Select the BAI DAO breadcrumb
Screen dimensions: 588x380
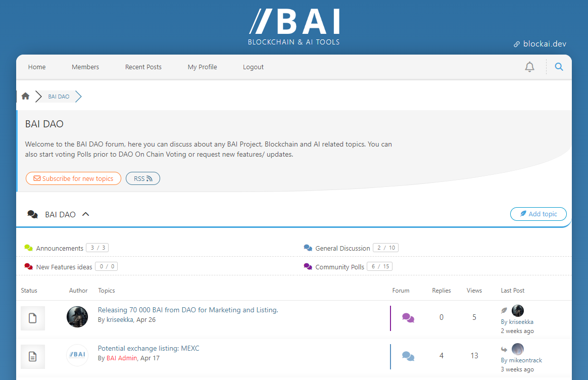[x=59, y=97]
